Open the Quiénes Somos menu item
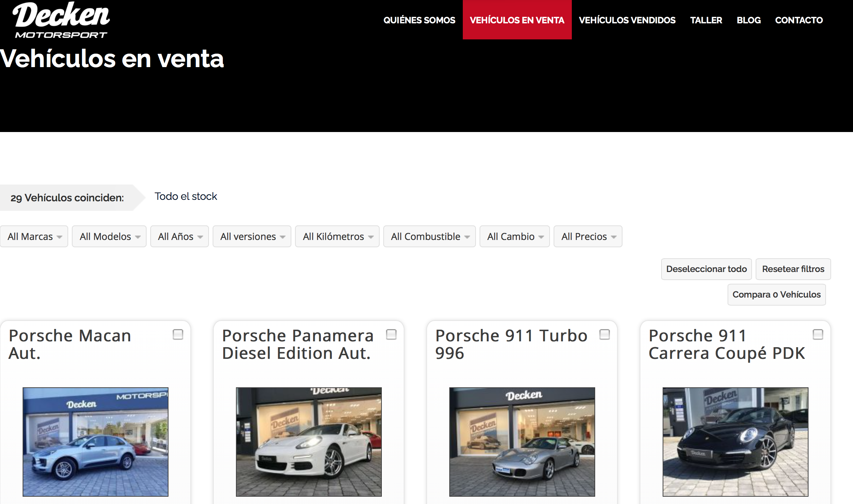Viewport: 853px width, 504px height. point(419,20)
